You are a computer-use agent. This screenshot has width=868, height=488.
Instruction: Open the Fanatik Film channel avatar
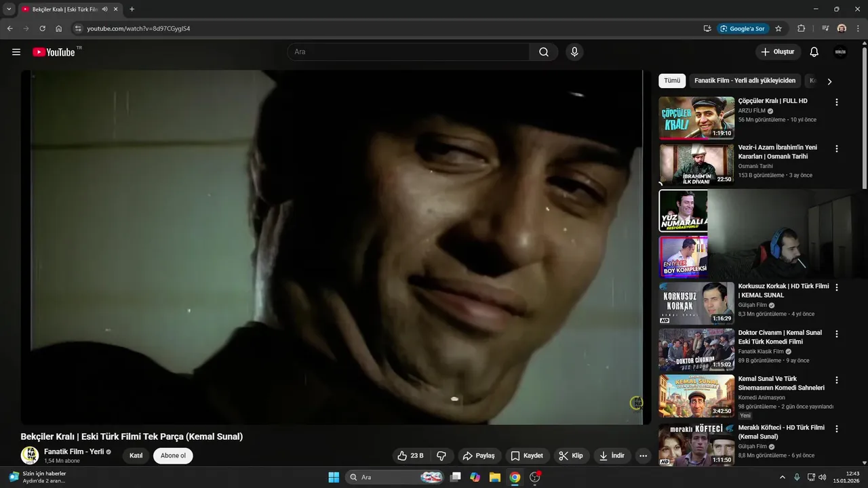(30, 455)
